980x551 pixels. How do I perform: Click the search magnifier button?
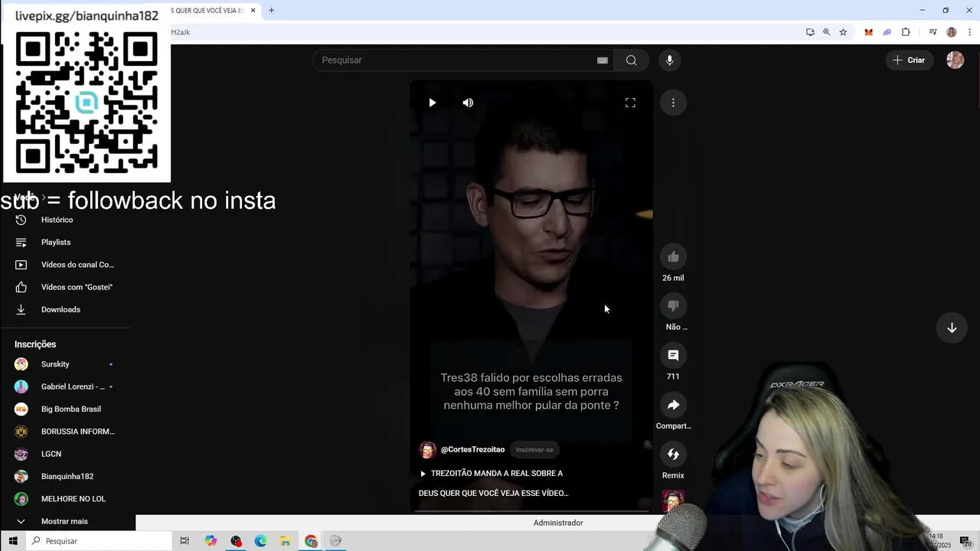point(631,60)
